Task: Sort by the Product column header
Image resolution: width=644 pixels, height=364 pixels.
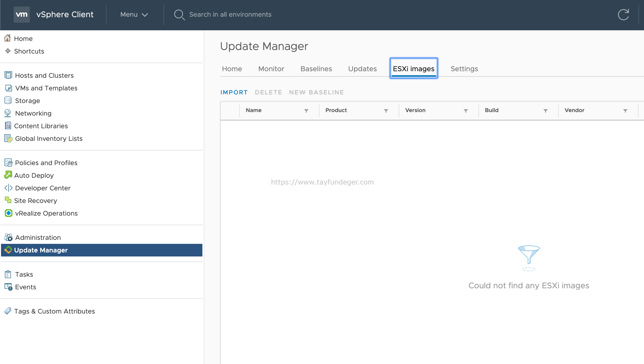Action: point(336,110)
